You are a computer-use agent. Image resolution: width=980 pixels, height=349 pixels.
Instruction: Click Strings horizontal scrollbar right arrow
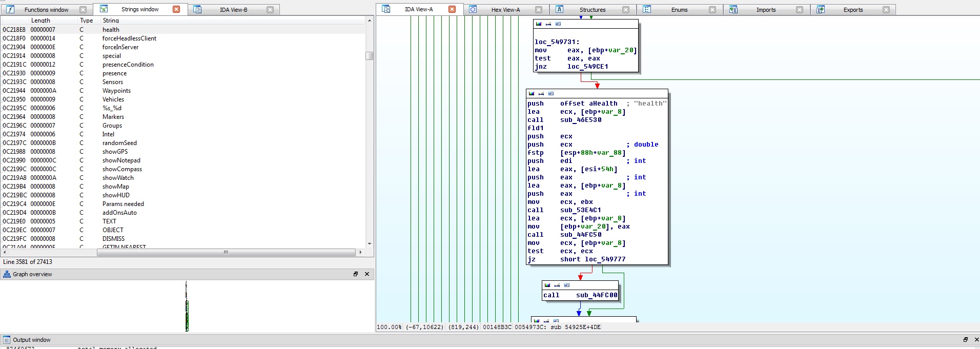point(360,252)
